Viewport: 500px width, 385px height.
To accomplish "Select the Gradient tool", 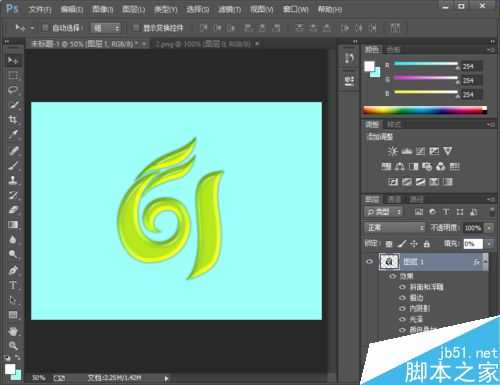I will (13, 224).
